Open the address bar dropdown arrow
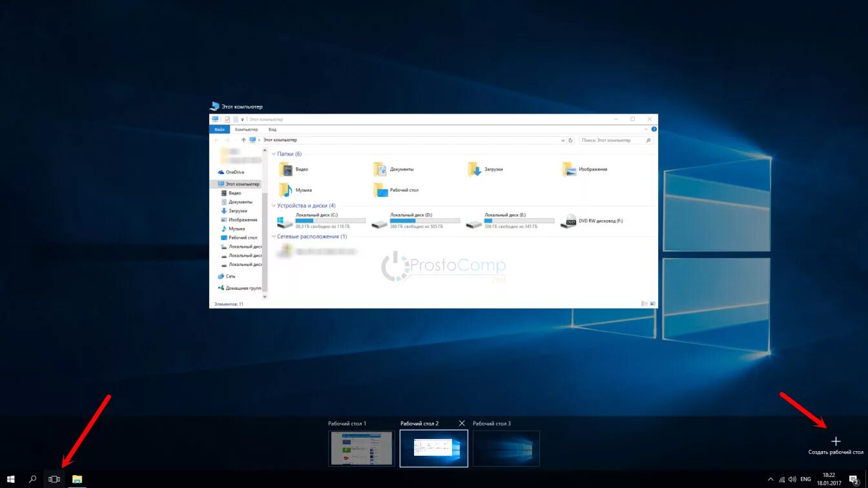Viewport: 868px width, 488px height. (561, 139)
